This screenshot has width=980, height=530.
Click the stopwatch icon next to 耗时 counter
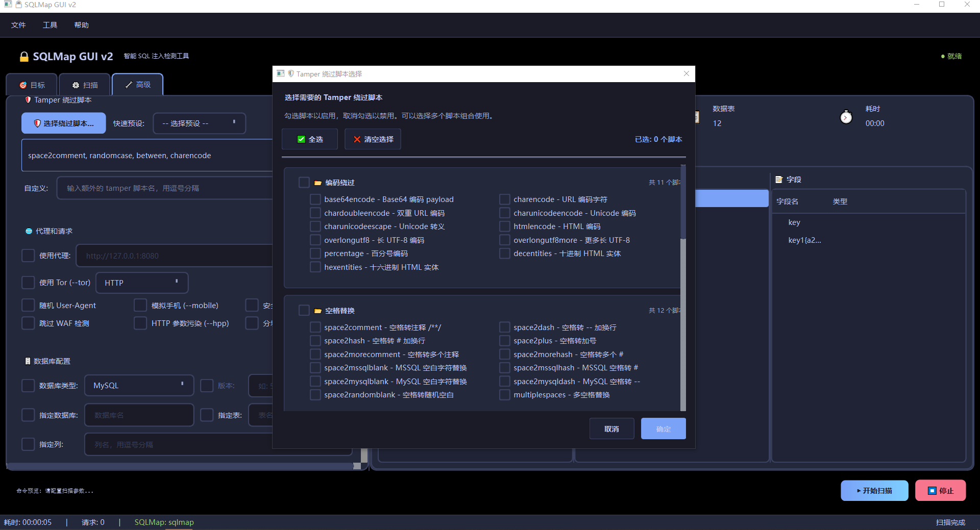coord(846,117)
